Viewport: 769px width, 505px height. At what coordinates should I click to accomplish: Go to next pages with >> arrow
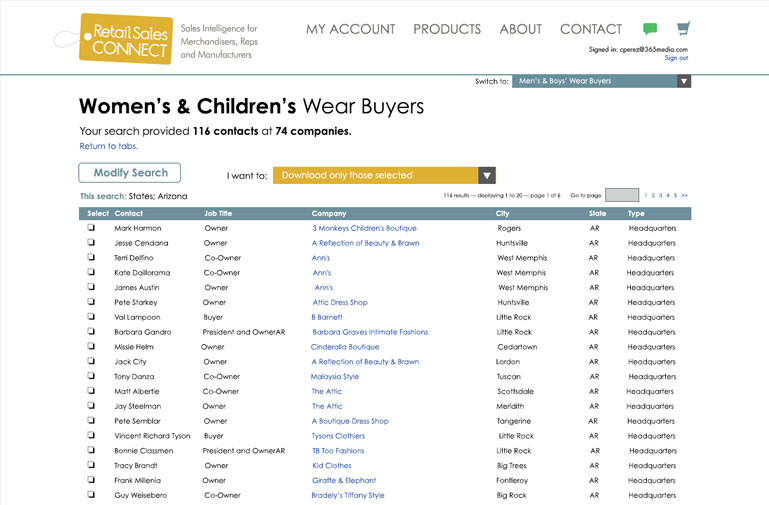684,195
